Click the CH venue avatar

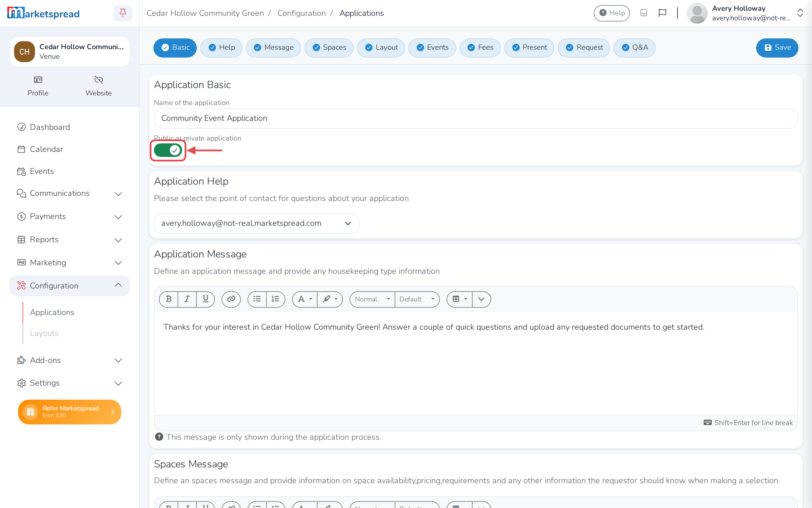pos(25,52)
